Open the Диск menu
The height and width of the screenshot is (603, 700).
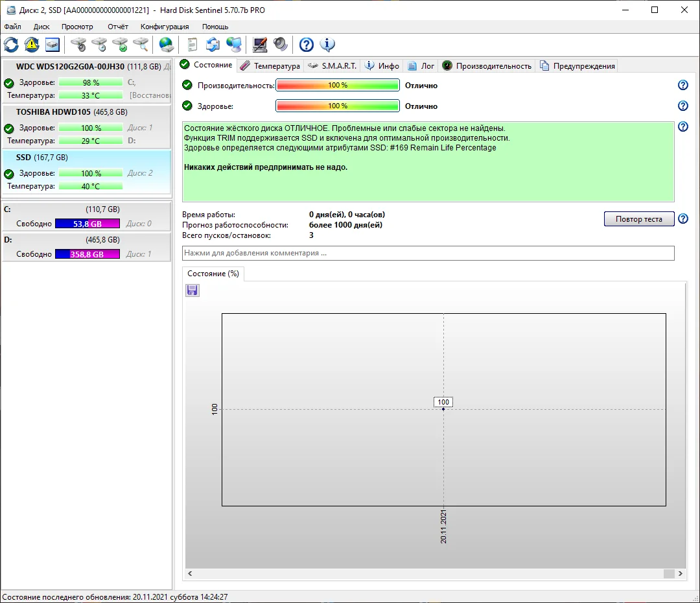(41, 27)
